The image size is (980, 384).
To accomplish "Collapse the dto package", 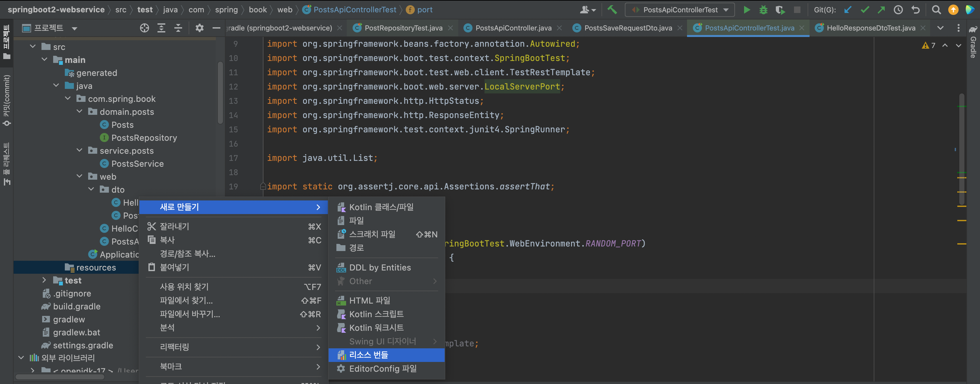I will pos(91,189).
